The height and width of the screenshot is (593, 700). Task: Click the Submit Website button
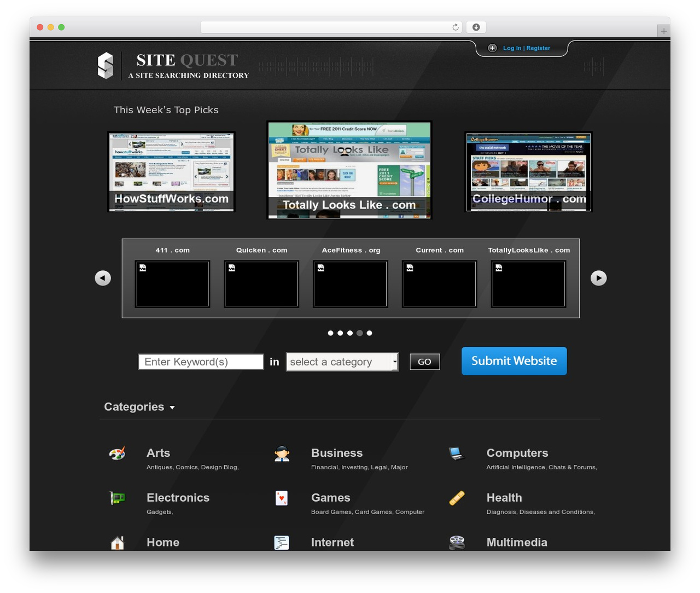514,361
